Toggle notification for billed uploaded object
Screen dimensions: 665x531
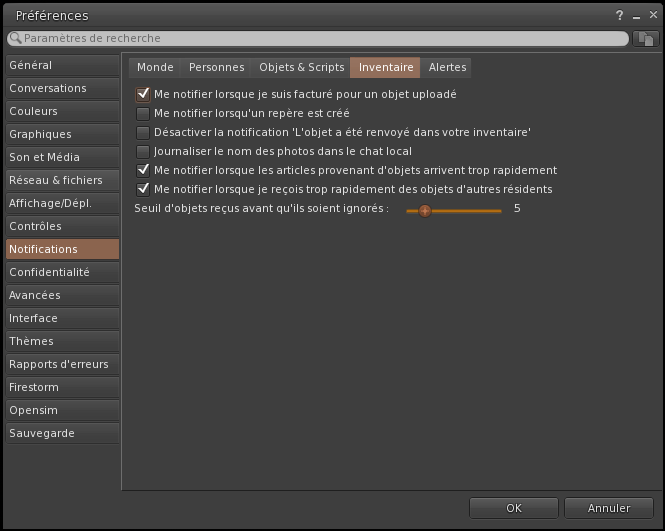point(143,94)
